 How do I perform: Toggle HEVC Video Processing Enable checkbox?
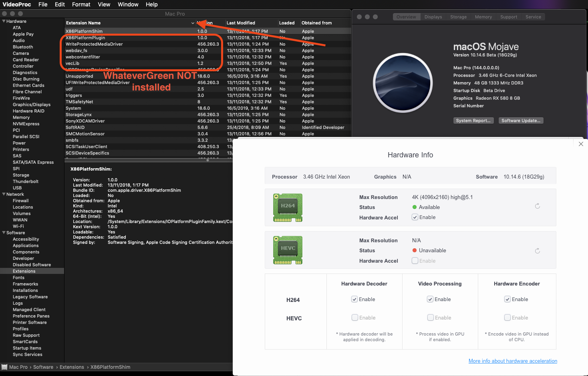(x=430, y=318)
